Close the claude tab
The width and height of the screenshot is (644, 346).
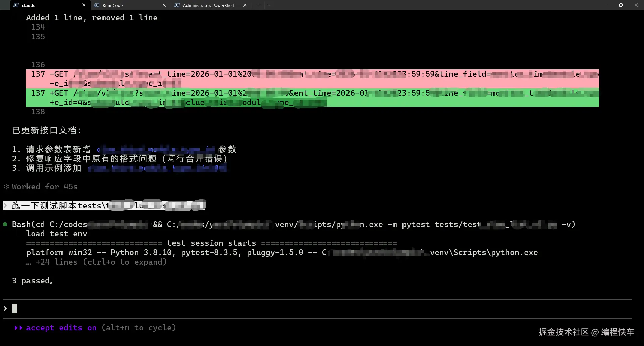coord(84,5)
